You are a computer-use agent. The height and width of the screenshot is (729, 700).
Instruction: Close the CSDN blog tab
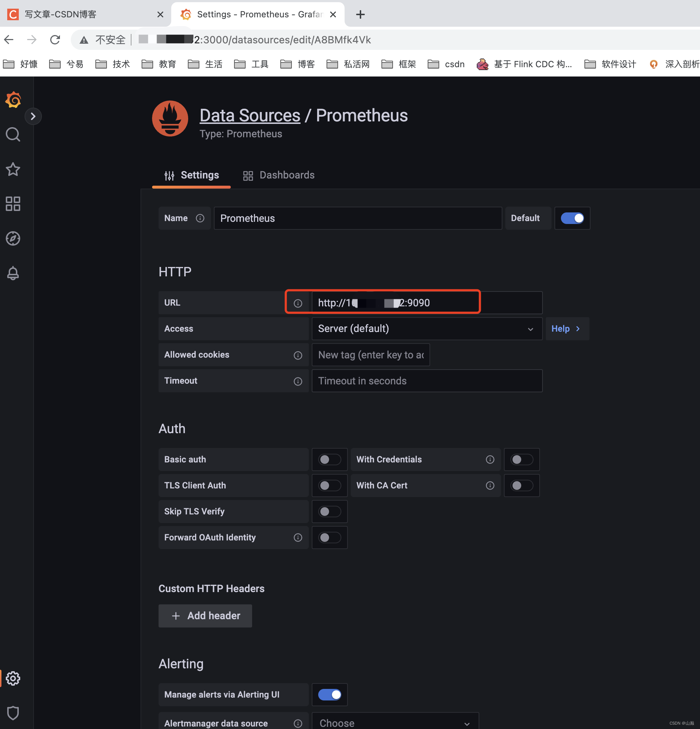click(x=160, y=14)
